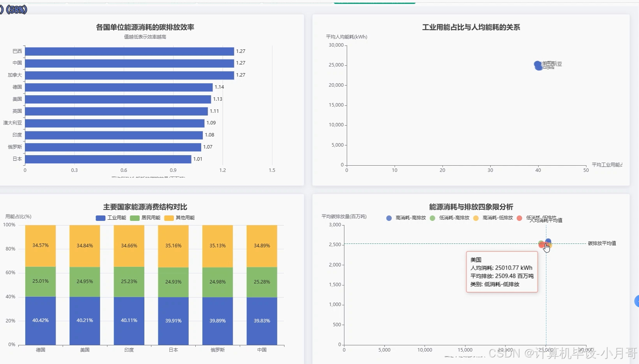Image resolution: width=639 pixels, height=364 pixels.
Task: Click 美国's yellow 34.84% stacked segment
Action: tap(85, 246)
